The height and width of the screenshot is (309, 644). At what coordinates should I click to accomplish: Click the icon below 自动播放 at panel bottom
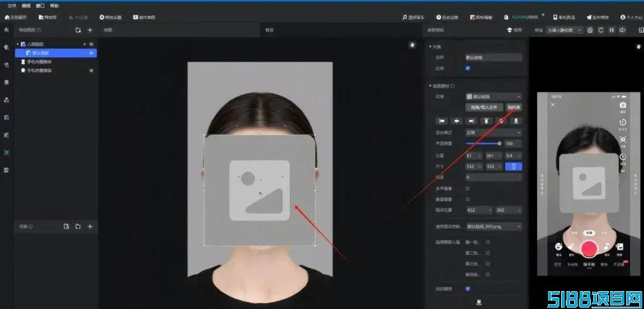(x=479, y=302)
